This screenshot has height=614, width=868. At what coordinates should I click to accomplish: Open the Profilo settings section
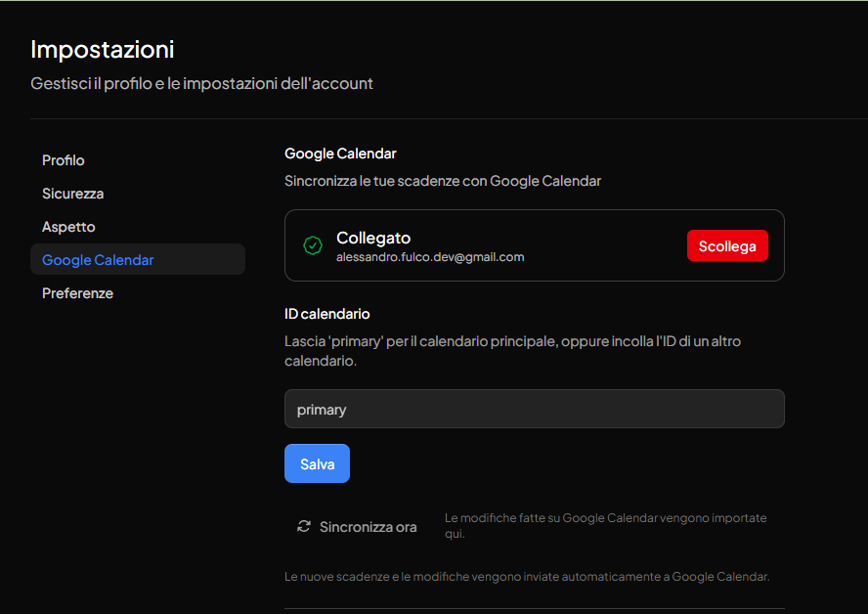[x=137, y=160]
